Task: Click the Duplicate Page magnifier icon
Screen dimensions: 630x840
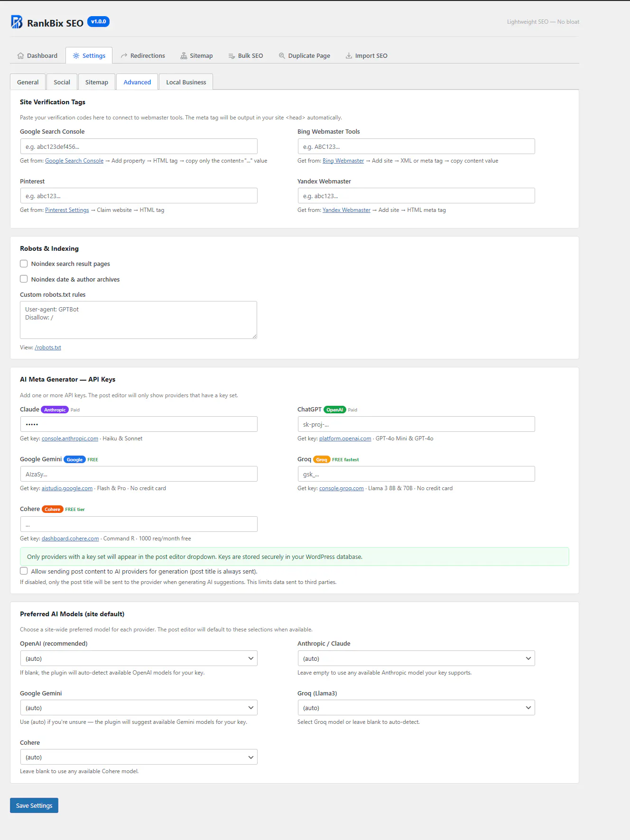Action: click(282, 55)
